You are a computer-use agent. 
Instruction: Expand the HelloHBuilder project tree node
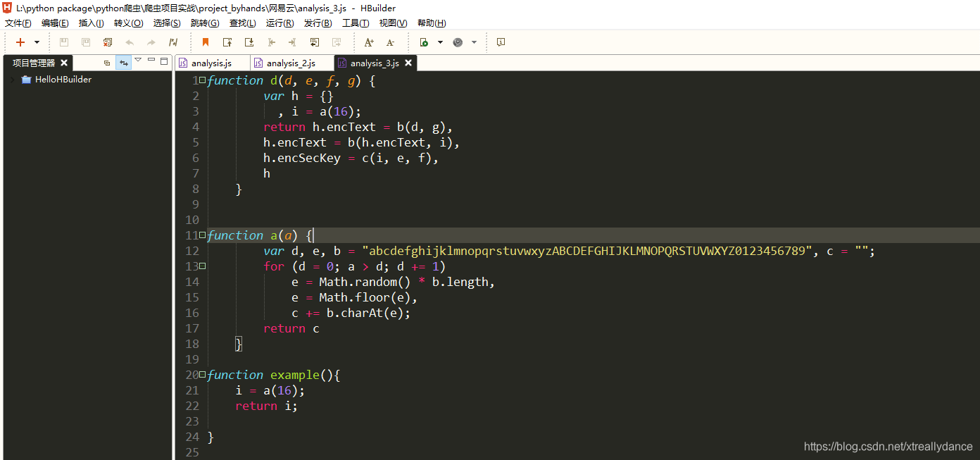tap(13, 80)
